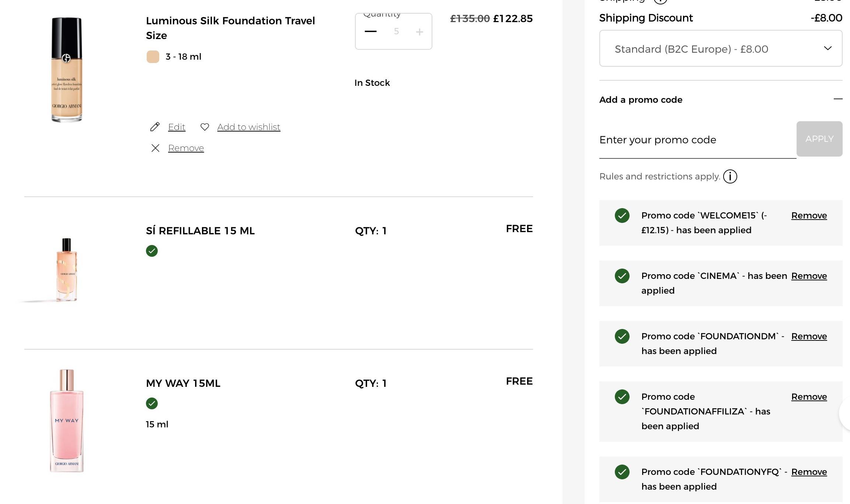Viewport: 850px width, 504px height.
Task: Click the heart wishlist icon
Action: tap(205, 127)
